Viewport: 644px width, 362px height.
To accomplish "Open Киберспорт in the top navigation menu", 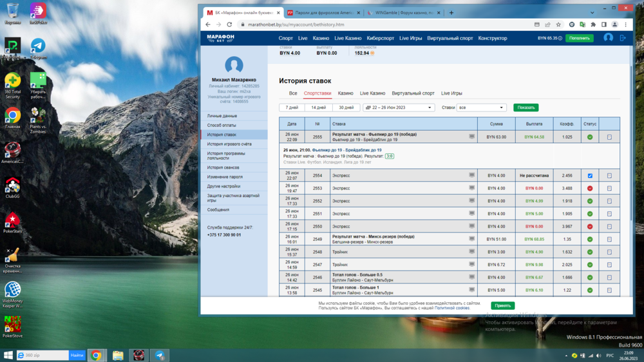I will pos(380,38).
